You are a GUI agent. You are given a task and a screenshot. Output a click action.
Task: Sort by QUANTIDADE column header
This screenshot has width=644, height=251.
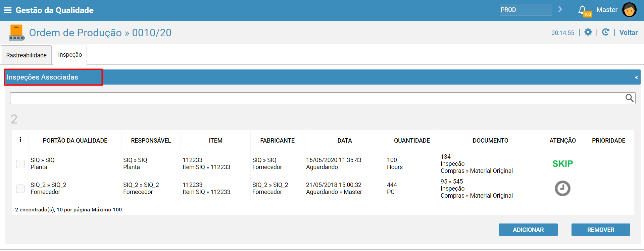pos(412,141)
